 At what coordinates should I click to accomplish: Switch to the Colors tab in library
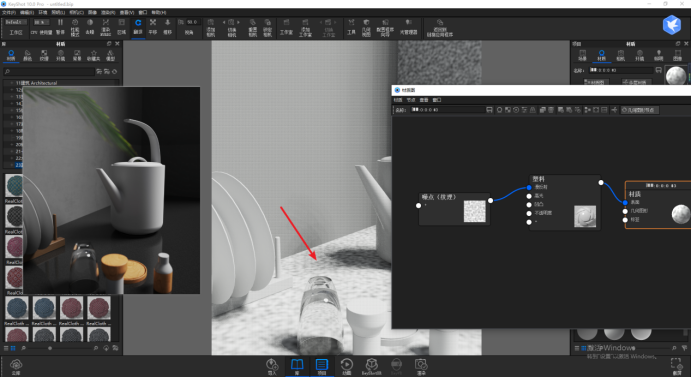(27, 55)
